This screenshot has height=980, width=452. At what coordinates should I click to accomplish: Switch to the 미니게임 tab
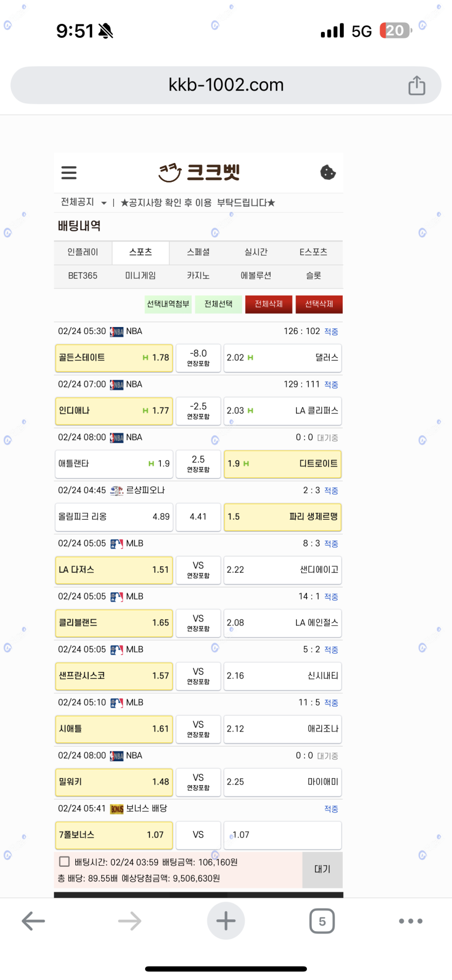pyautogui.click(x=141, y=276)
